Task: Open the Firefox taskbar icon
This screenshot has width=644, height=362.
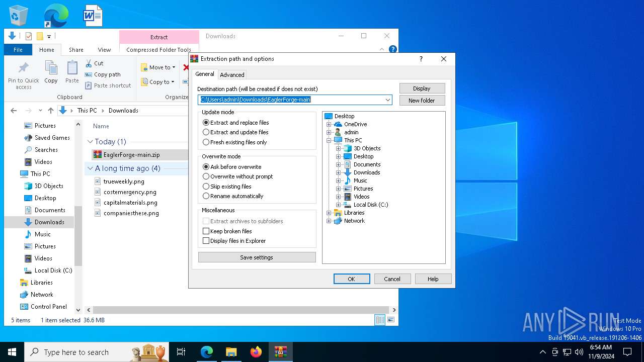Action: (256, 352)
